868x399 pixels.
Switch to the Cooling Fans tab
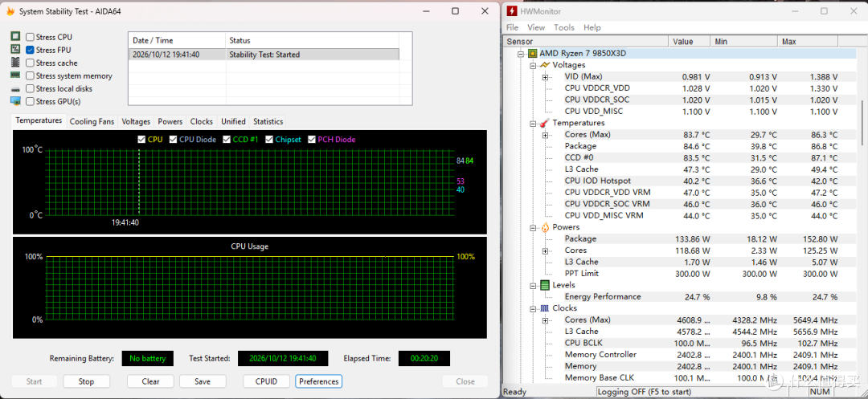pyautogui.click(x=92, y=121)
